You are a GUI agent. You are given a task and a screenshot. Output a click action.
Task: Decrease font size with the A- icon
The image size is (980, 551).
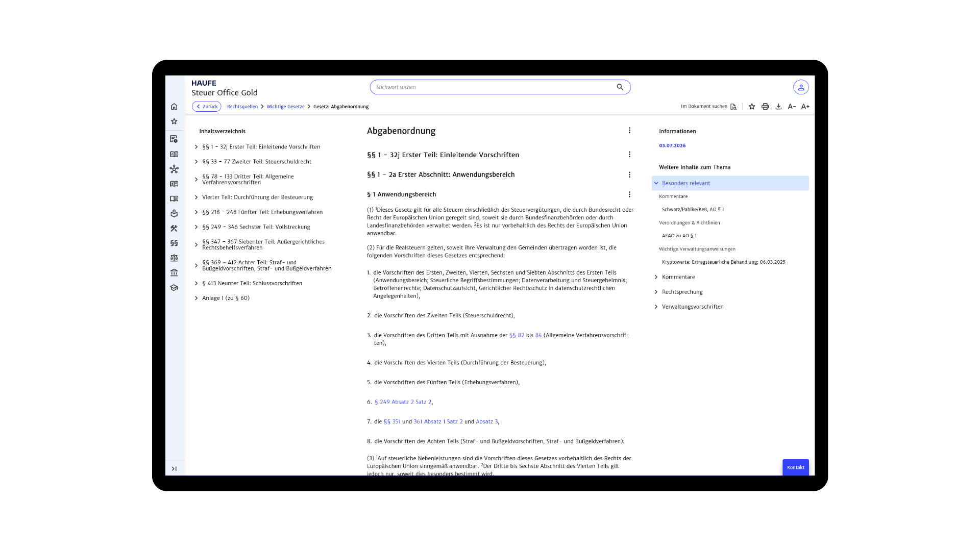(792, 107)
